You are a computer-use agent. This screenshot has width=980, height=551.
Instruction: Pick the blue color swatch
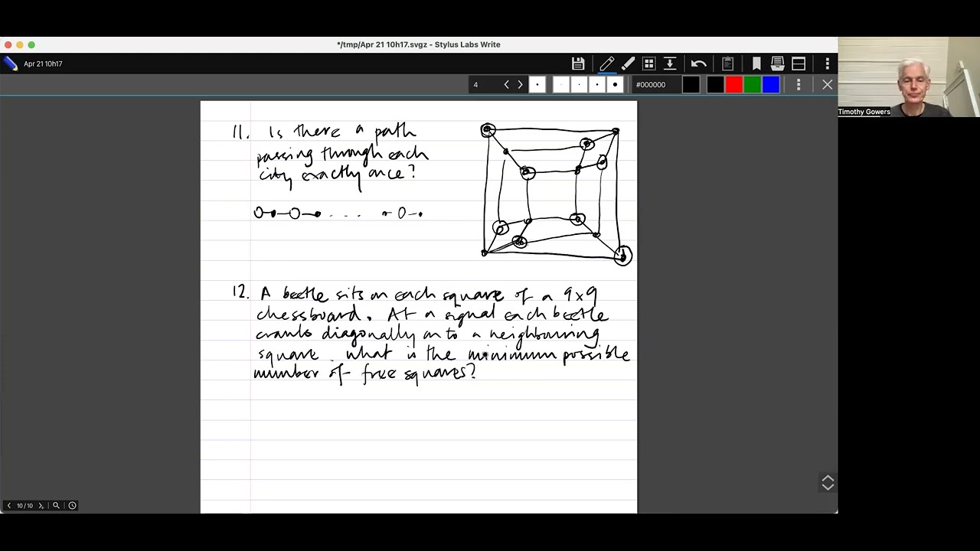tap(770, 85)
